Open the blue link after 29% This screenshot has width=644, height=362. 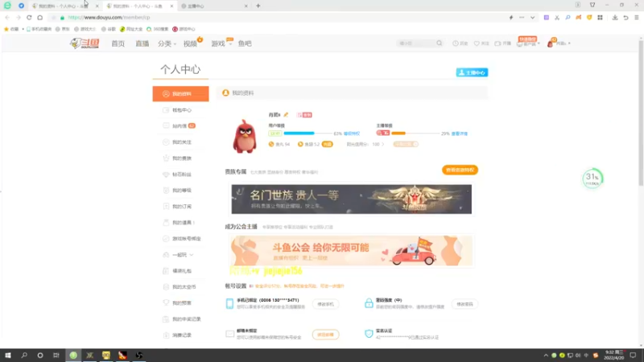[x=459, y=134]
